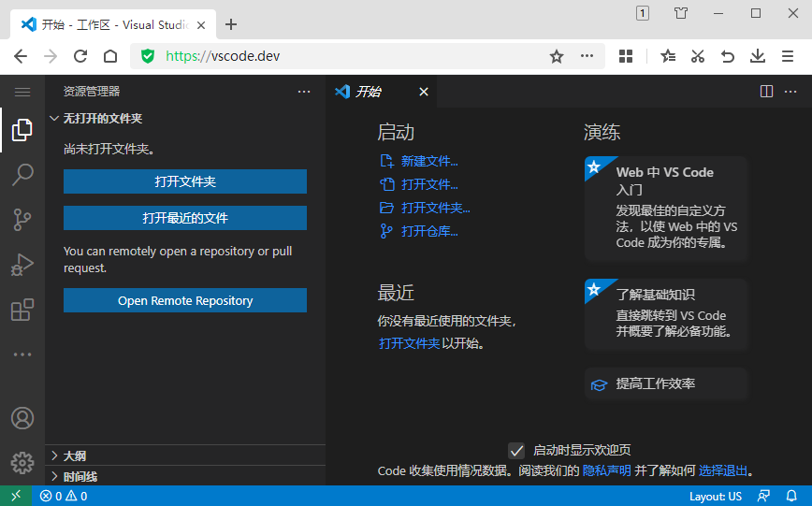Image resolution: width=812 pixels, height=506 pixels.
Task: Expand the 大纲 section
Action: [x=185, y=455]
